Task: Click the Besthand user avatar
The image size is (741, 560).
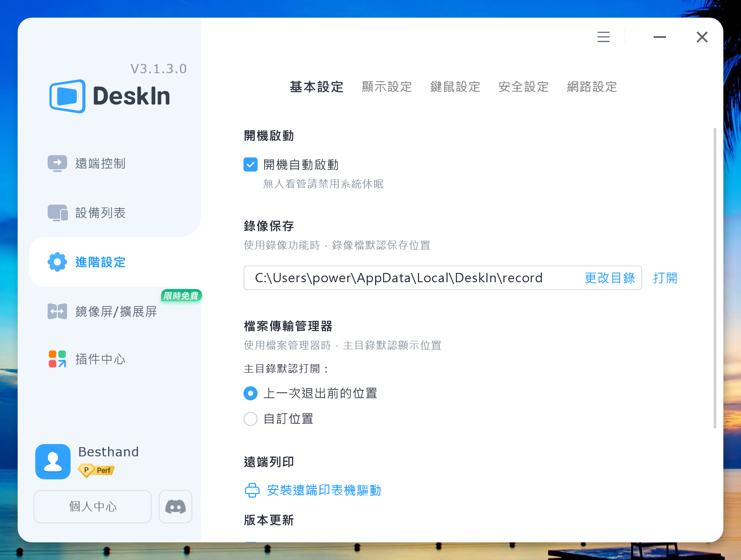Action: (52, 461)
